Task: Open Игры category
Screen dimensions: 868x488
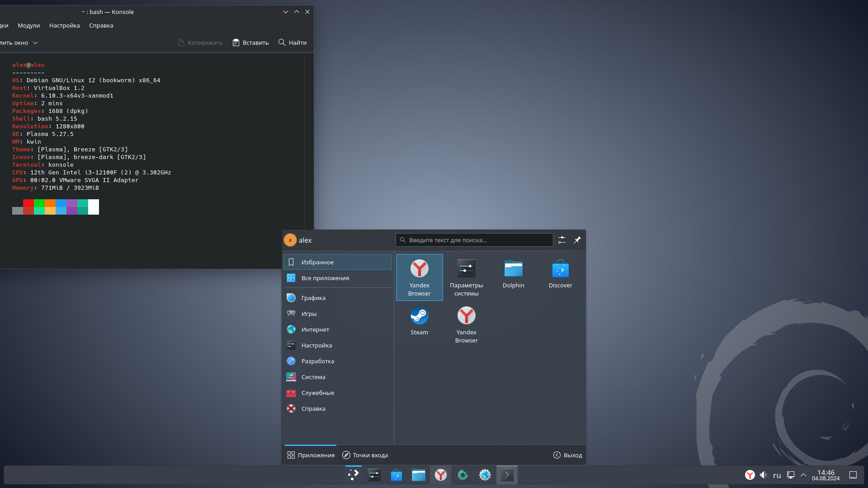Action: [337, 314]
